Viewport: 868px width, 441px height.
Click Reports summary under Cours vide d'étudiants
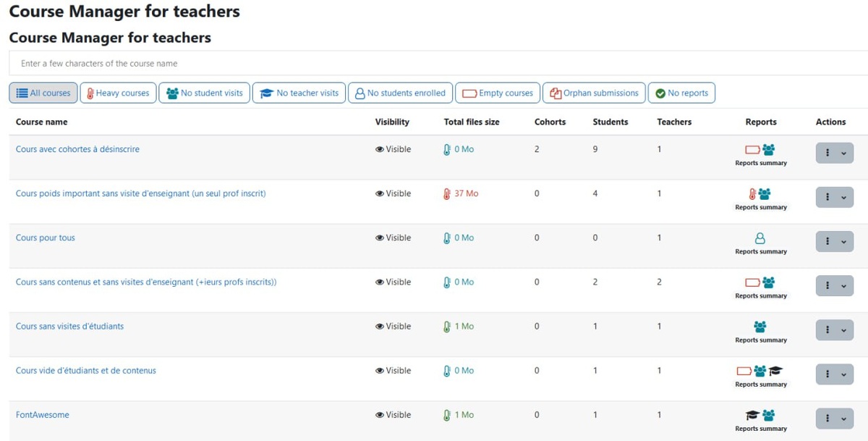pyautogui.click(x=761, y=385)
